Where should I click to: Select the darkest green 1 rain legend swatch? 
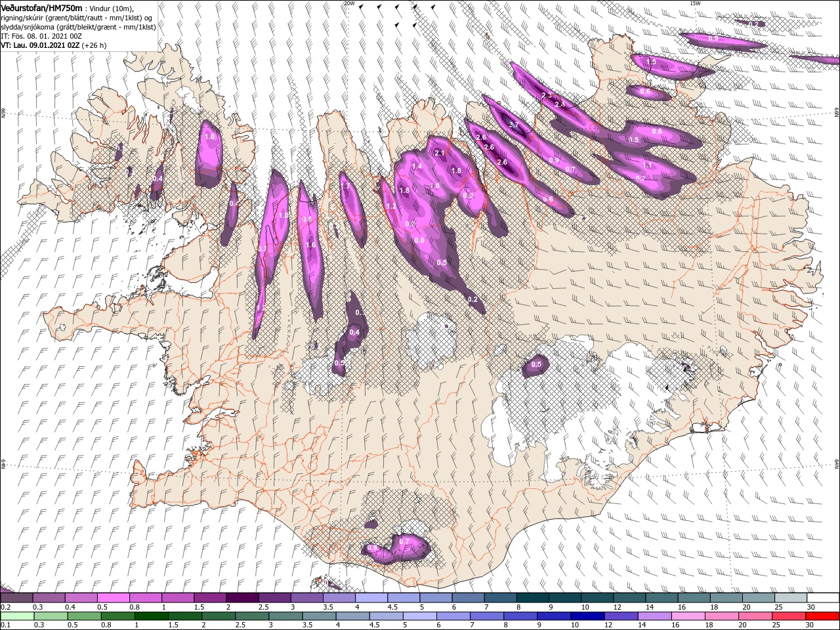click(152, 616)
